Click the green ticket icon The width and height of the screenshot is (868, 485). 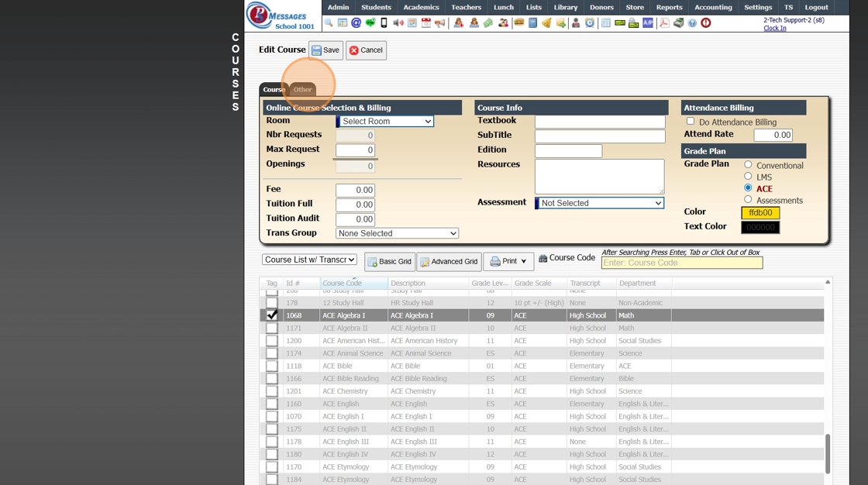488,22
